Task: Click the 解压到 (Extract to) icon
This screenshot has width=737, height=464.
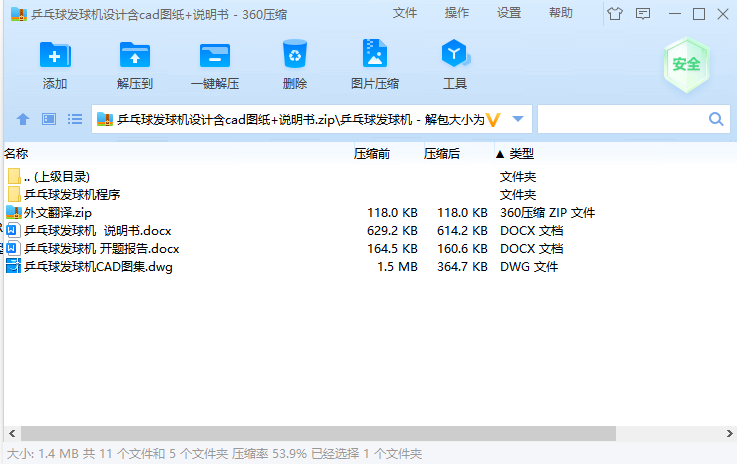Action: pos(135,55)
